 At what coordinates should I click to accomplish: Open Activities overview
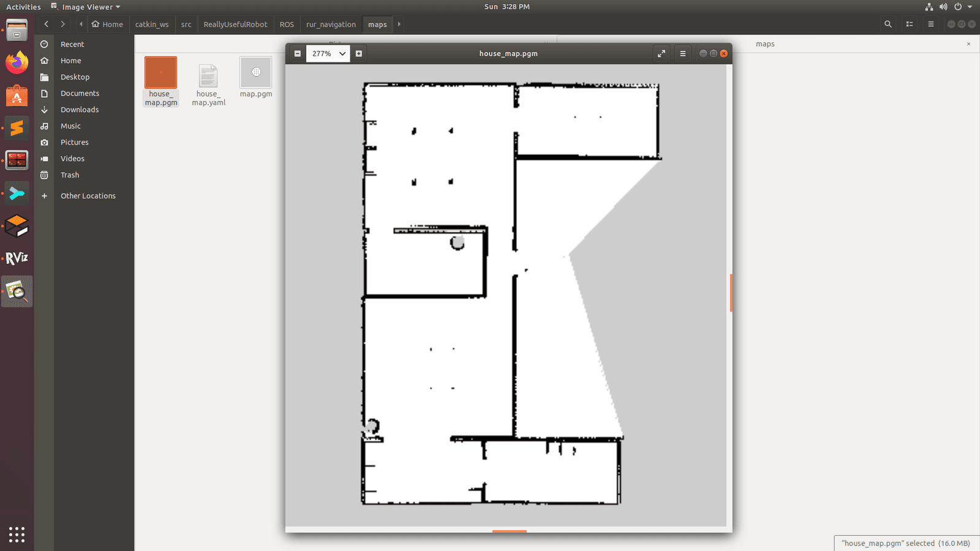coord(23,7)
